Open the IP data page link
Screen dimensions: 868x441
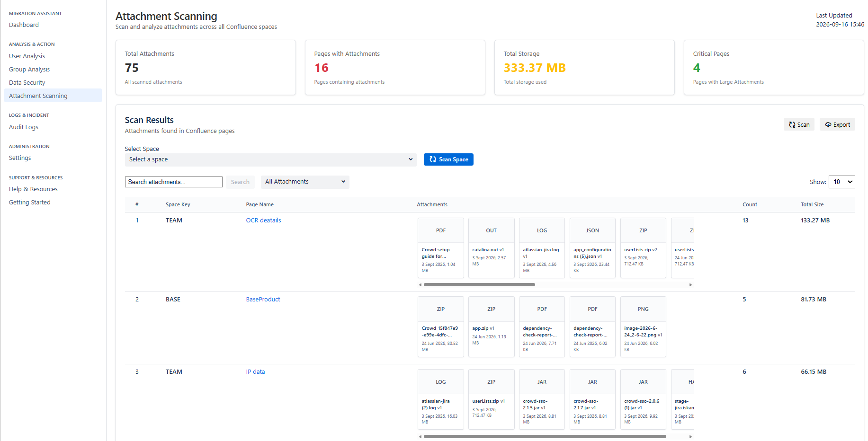tap(255, 372)
